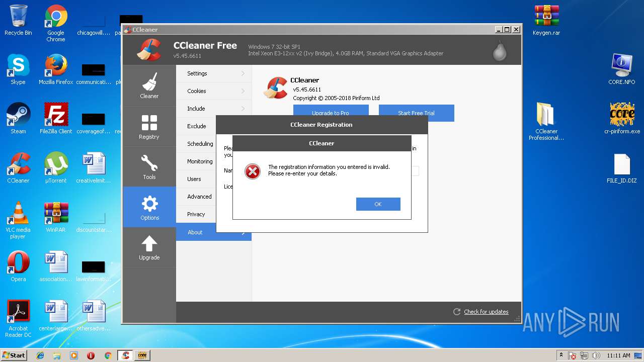Image resolution: width=644 pixels, height=362 pixels.
Task: Open the Monitoring options page
Action: coord(197,161)
